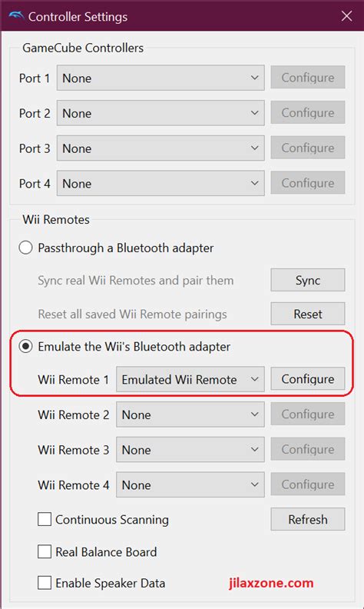364x609 pixels.
Task: Expand the Wii Remote 2 dropdown
Action: click(x=190, y=414)
